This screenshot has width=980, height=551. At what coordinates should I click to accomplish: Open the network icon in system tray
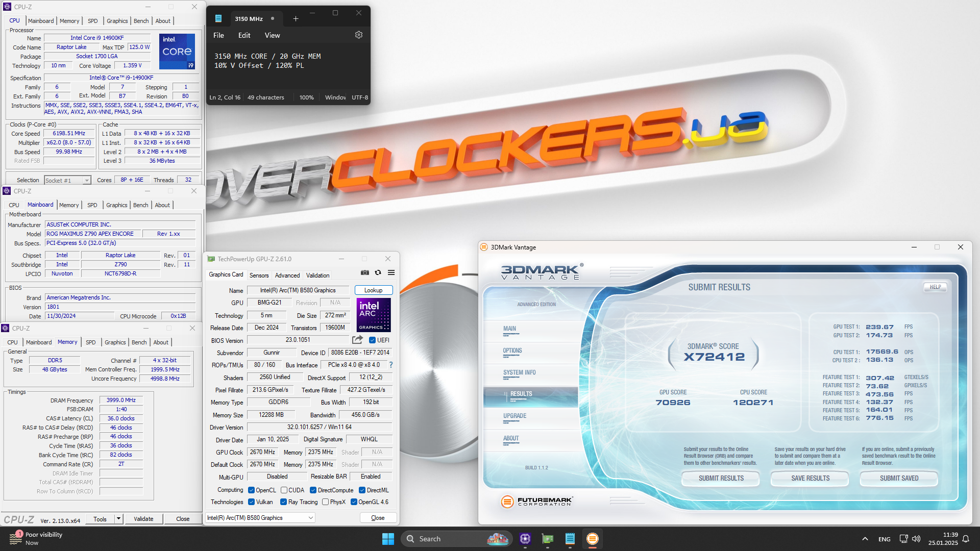coord(903,539)
